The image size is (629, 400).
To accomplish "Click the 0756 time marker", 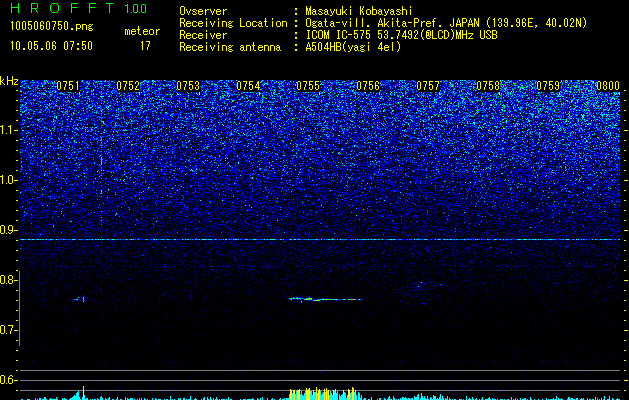I will pos(368,86).
